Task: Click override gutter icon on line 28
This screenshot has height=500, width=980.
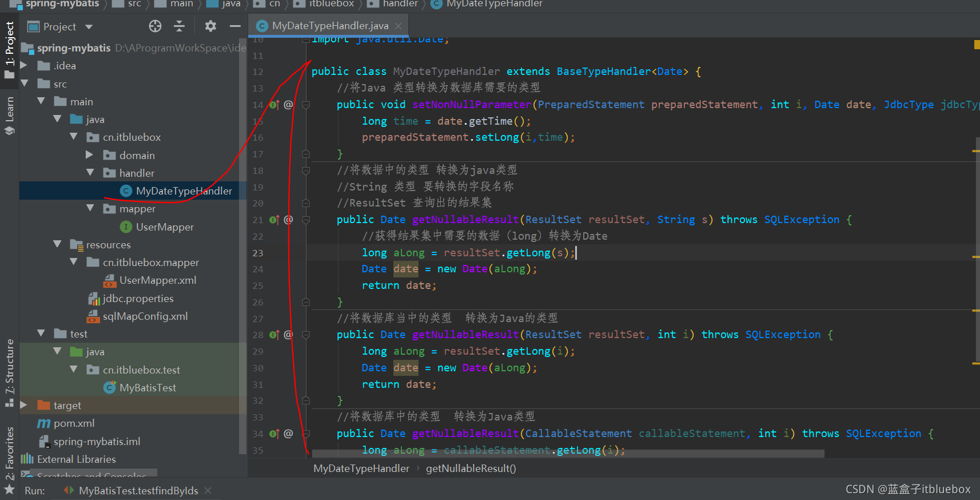Action: pyautogui.click(x=274, y=335)
